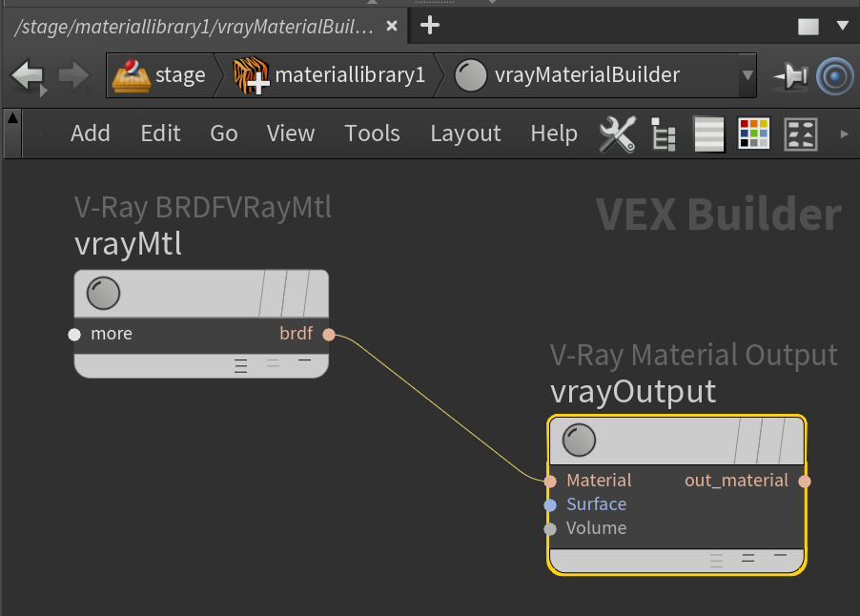The width and height of the screenshot is (860, 616).
Task: Show connected inputs on vrayMtl (two-line icon)
Action: pos(273,363)
